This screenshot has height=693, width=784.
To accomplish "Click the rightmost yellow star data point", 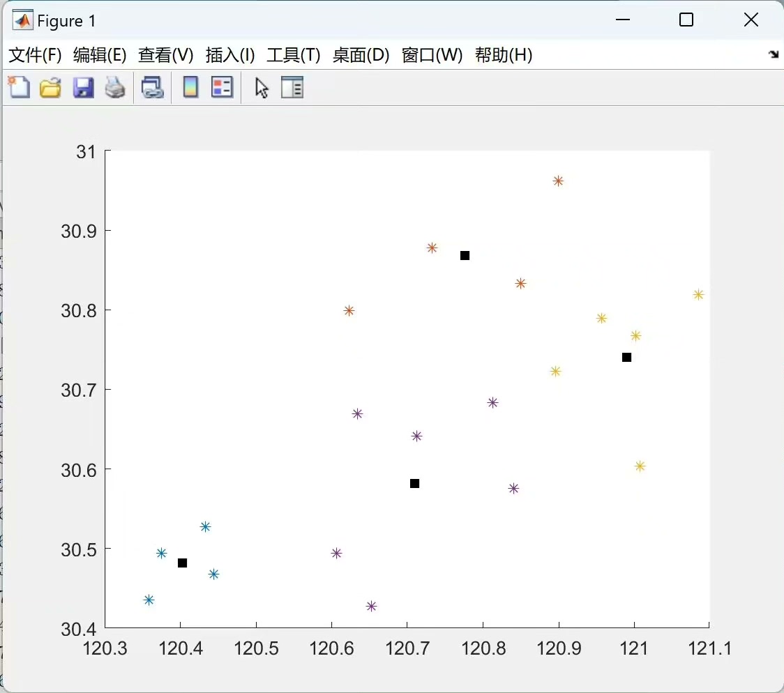I will click(698, 295).
